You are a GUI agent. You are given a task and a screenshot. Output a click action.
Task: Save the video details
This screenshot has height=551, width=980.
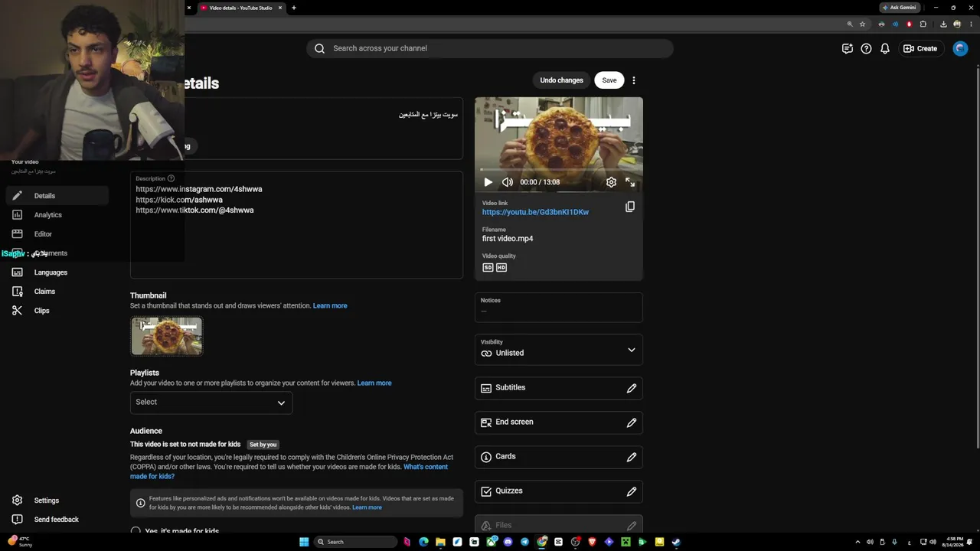(609, 80)
